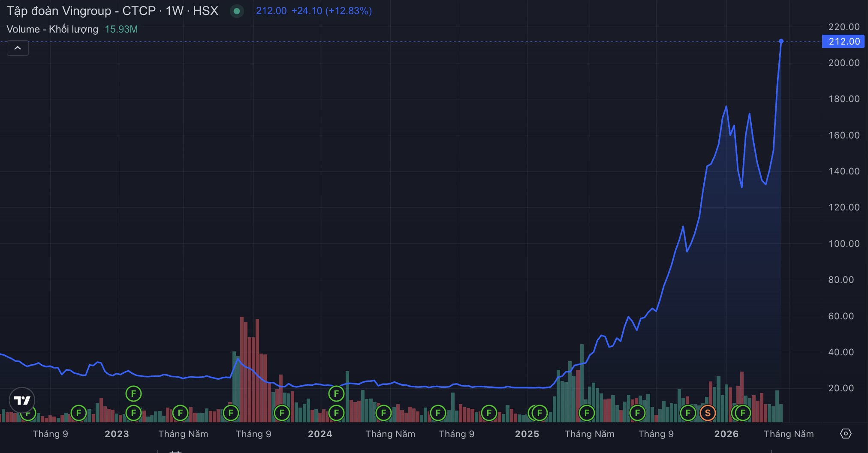Viewport: 868px width, 453px height.
Task: Click the 120.00 price axis label
Action: pyautogui.click(x=844, y=207)
